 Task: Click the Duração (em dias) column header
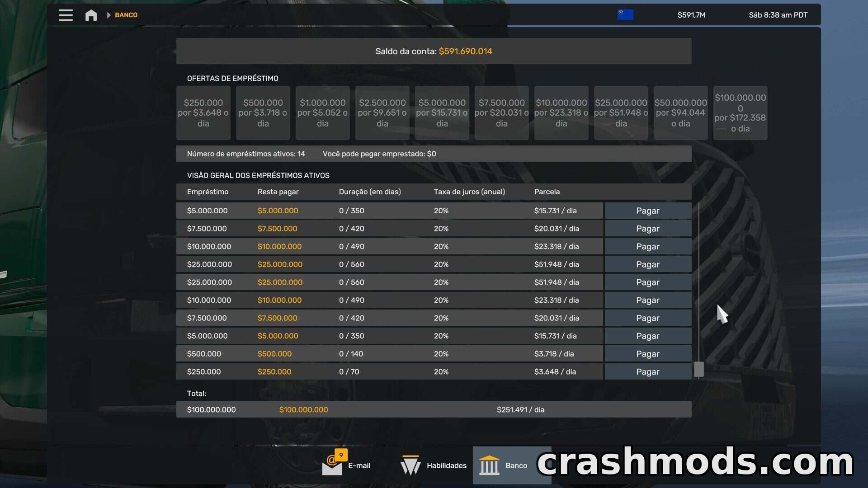click(x=370, y=192)
